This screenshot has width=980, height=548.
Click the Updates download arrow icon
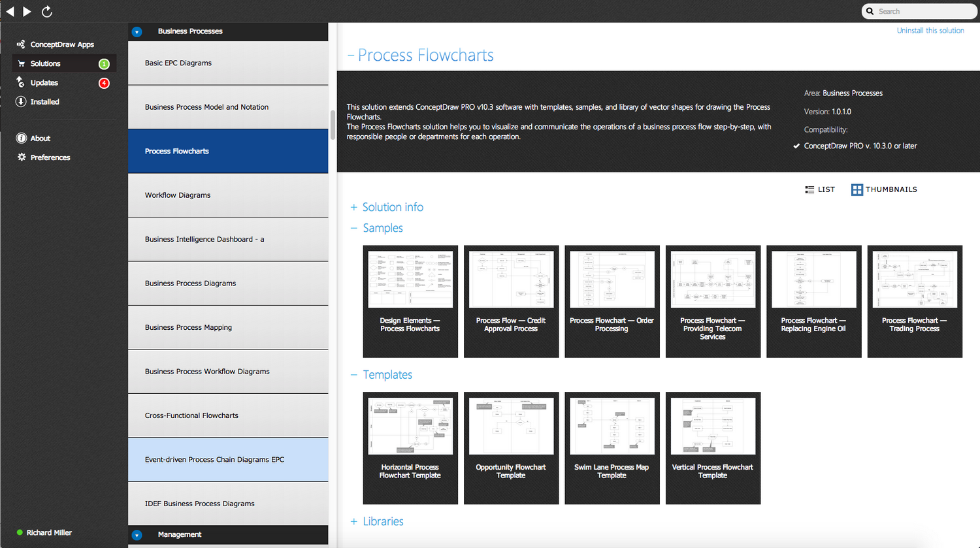pos(21,82)
